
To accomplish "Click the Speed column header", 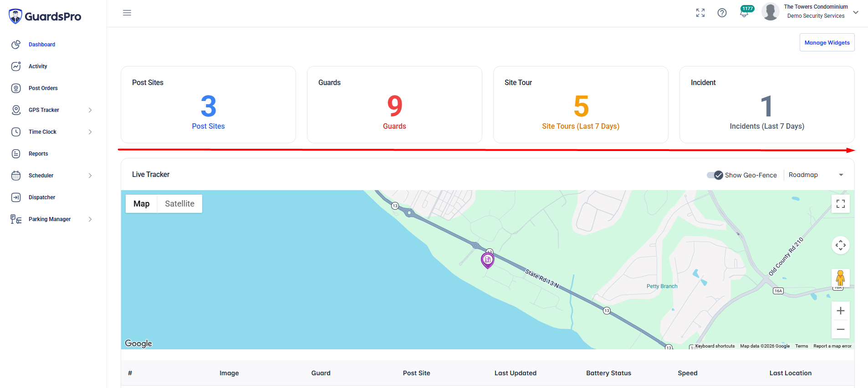I will point(688,373).
